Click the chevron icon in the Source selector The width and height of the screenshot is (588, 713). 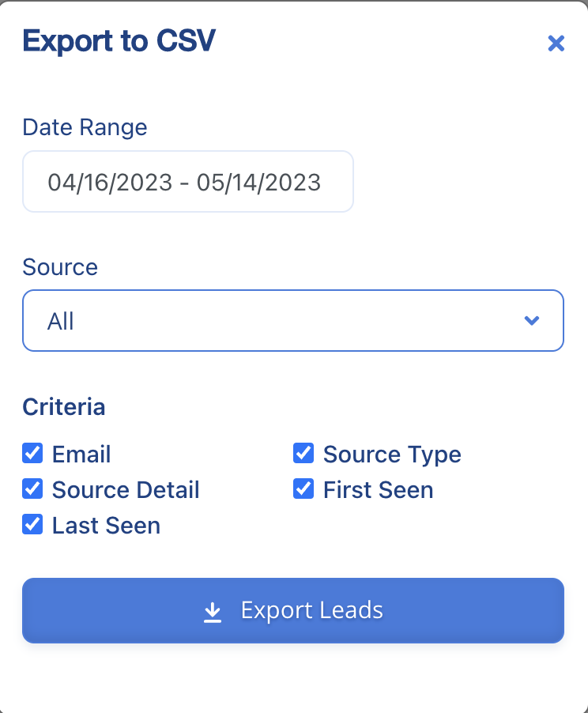pos(532,321)
